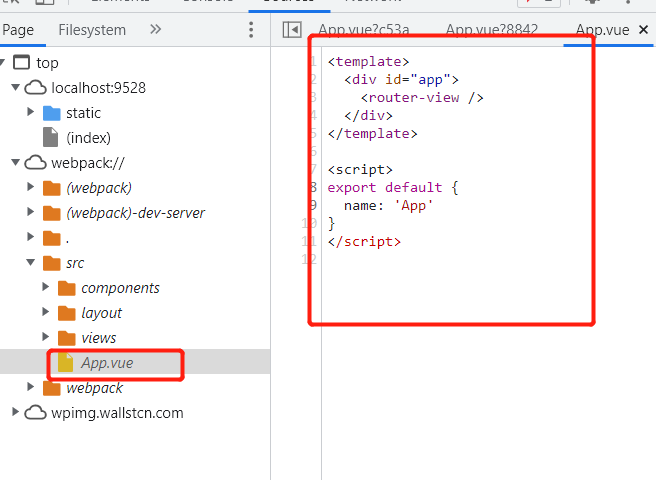Show more navigator tabs chevron

(x=156, y=29)
